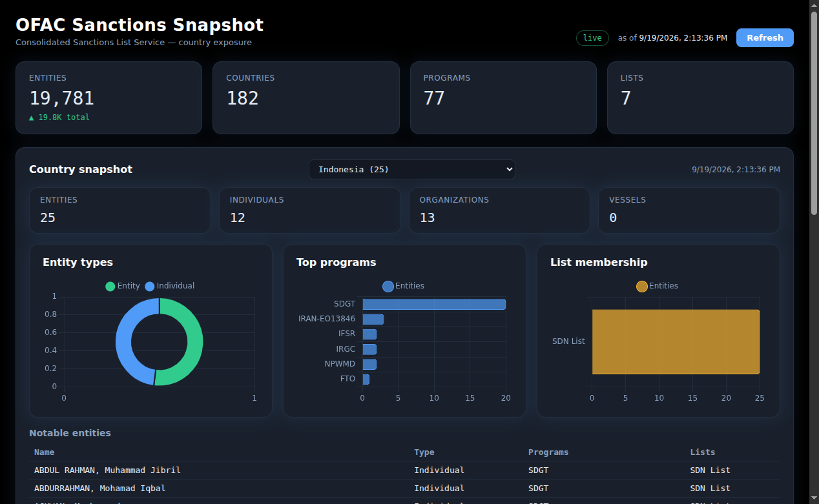Click the SDN List axis label
The height and width of the screenshot is (504, 819).
pyautogui.click(x=568, y=341)
